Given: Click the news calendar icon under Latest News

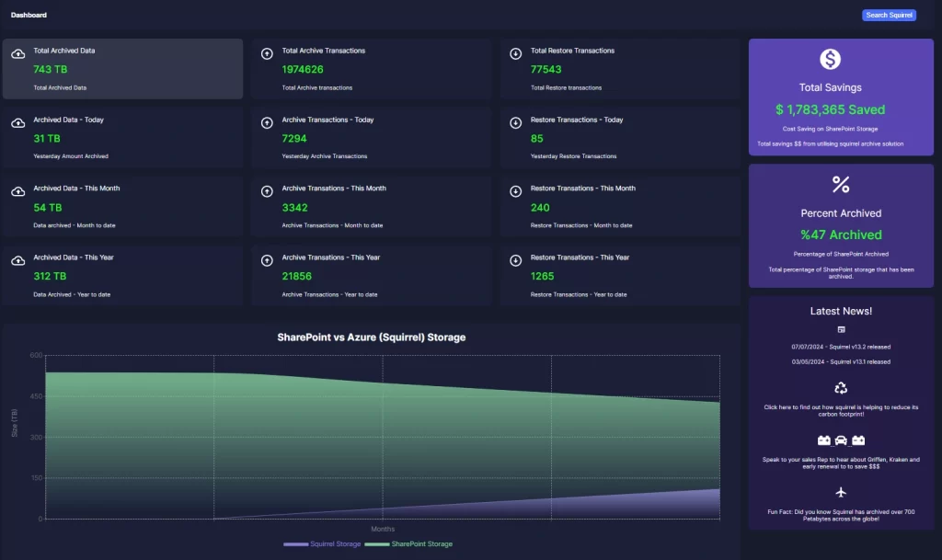Looking at the screenshot, I should point(841,329).
